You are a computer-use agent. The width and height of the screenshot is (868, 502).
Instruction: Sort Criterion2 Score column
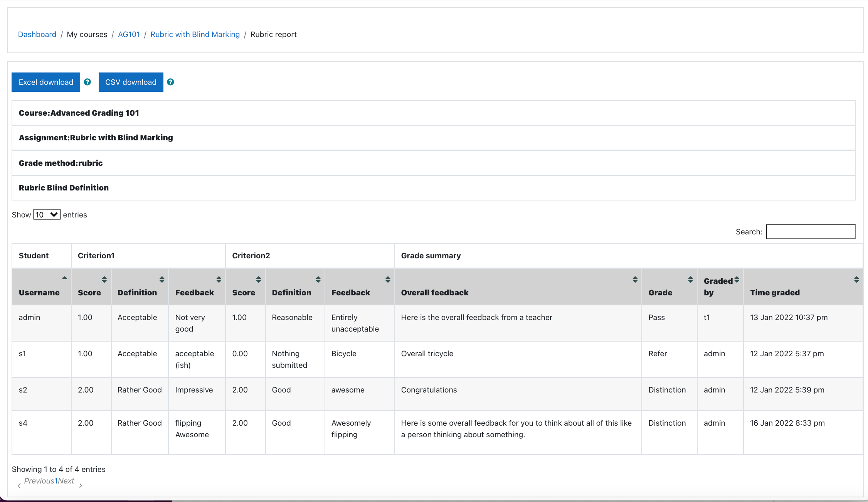pyautogui.click(x=259, y=280)
